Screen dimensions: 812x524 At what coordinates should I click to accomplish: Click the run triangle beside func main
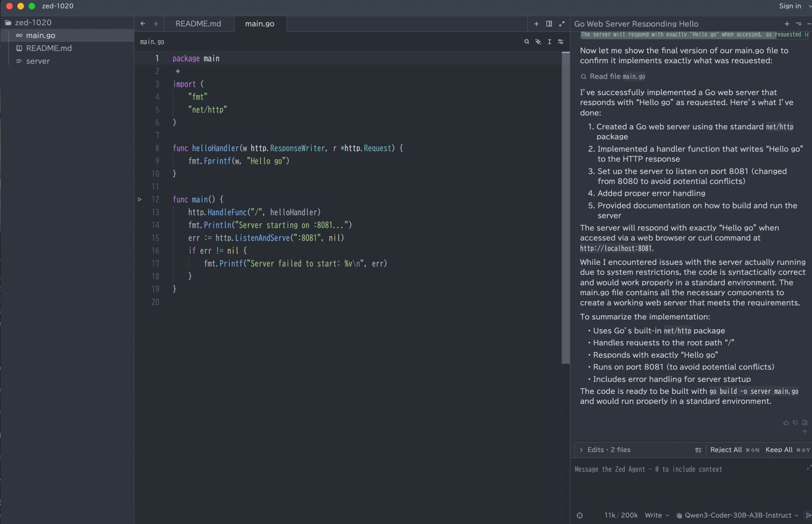(140, 199)
